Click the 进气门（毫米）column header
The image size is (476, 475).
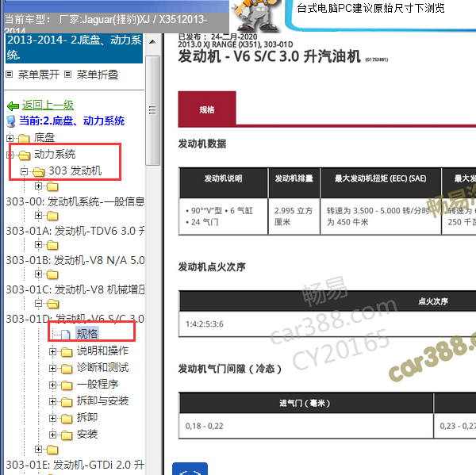pos(306,403)
